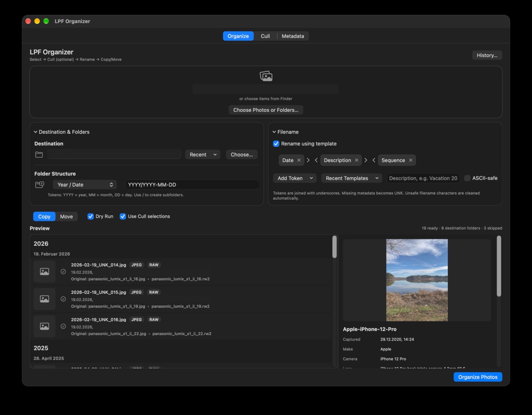Open Add Token dropdown
The width and height of the screenshot is (532, 415).
click(295, 178)
